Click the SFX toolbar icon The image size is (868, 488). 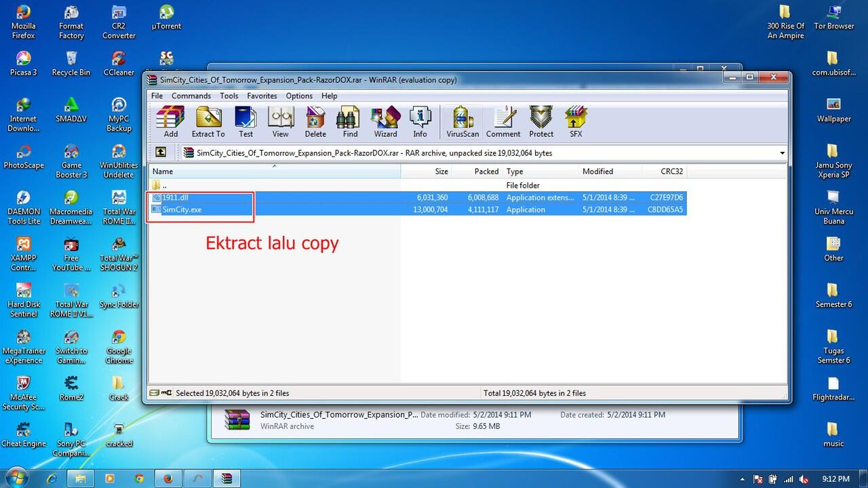click(x=576, y=122)
